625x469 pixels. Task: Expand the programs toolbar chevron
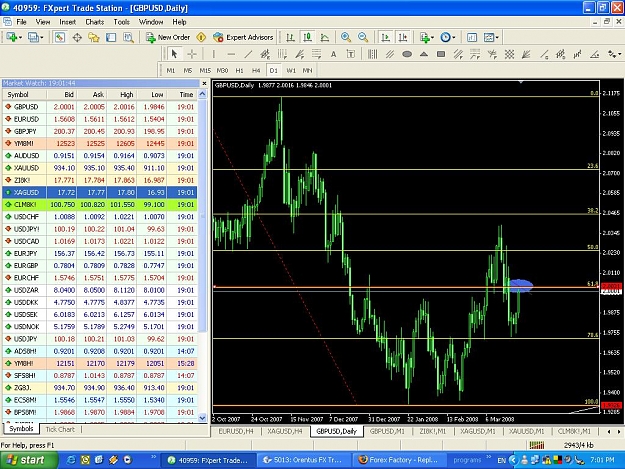(x=489, y=457)
